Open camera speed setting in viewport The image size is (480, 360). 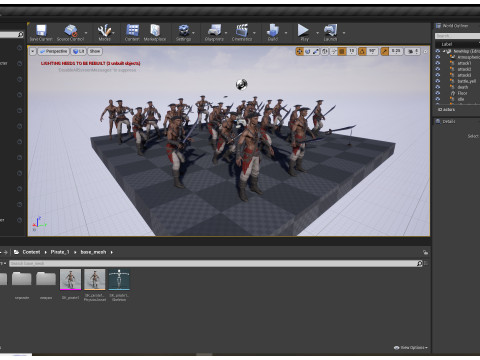tap(413, 51)
